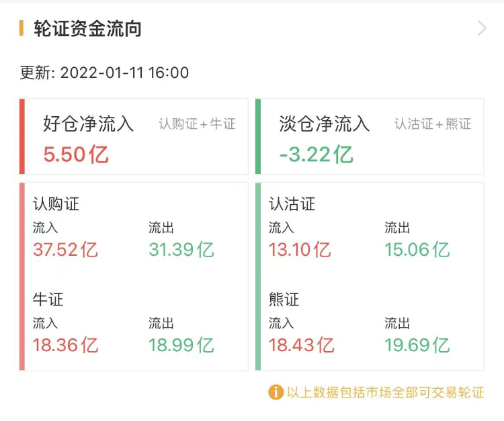Viewport: 504px width, 421px height.
Task: Click the 5.50亿 net inflow value
Action: [76, 154]
